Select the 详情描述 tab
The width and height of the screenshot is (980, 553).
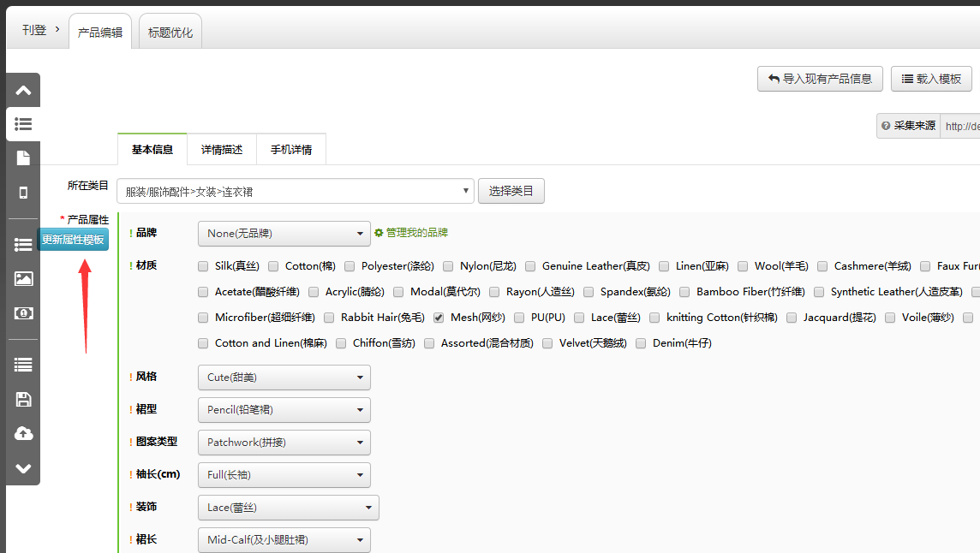point(222,149)
